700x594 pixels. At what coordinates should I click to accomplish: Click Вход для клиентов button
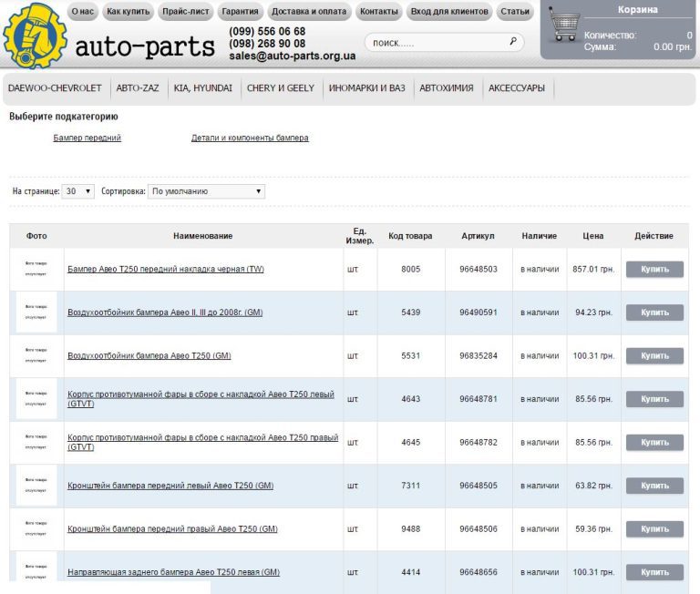[449, 12]
